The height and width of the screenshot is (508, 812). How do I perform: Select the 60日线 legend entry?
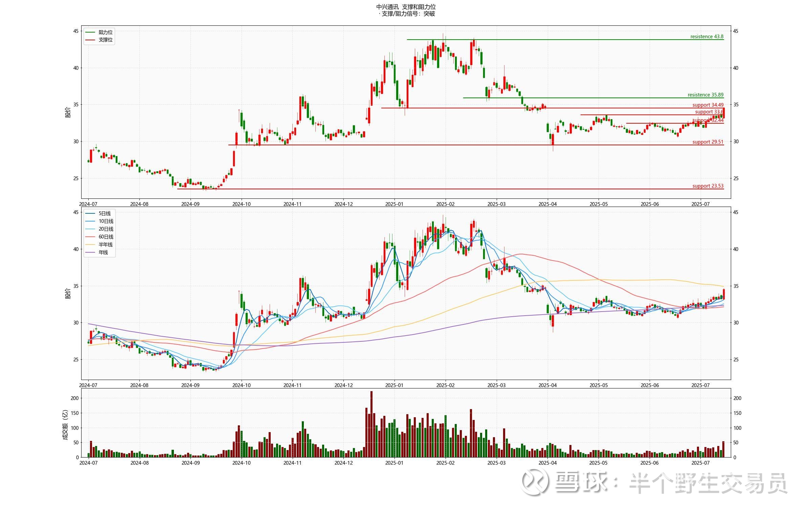(x=106, y=237)
